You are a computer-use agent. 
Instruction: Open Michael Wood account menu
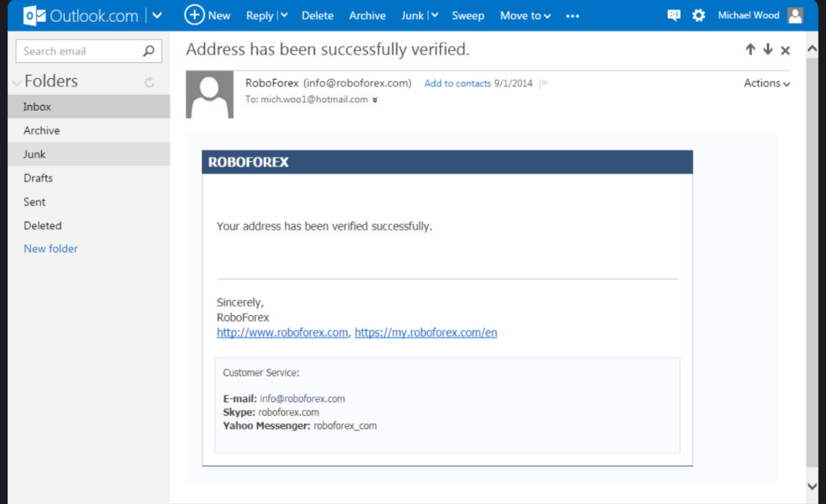[x=748, y=15]
